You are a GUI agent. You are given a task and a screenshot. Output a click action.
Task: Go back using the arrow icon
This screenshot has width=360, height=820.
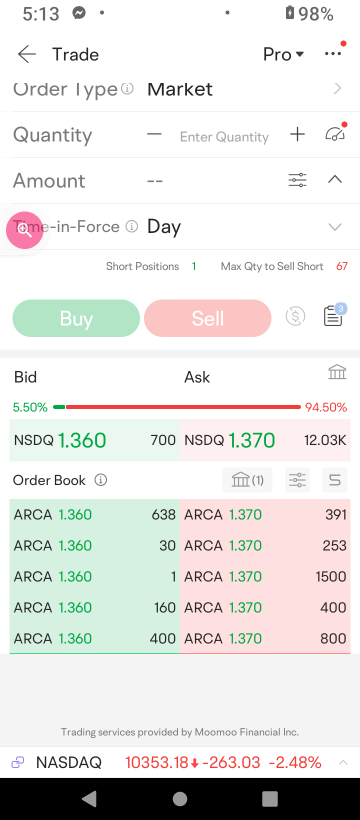26,54
